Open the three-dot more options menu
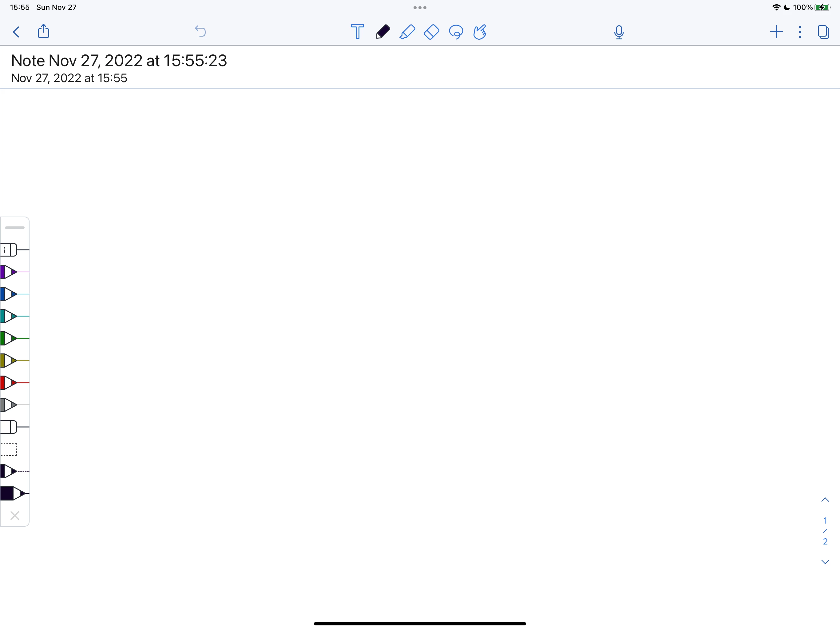Viewport: 840px width, 630px height. (x=800, y=32)
